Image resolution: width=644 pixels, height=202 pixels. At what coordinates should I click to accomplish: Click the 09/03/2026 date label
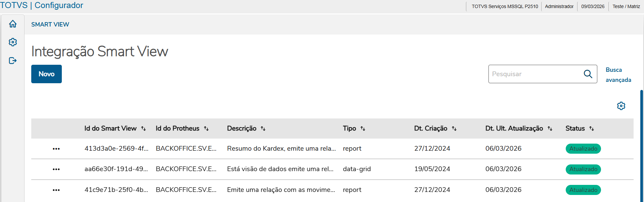tap(593, 6)
